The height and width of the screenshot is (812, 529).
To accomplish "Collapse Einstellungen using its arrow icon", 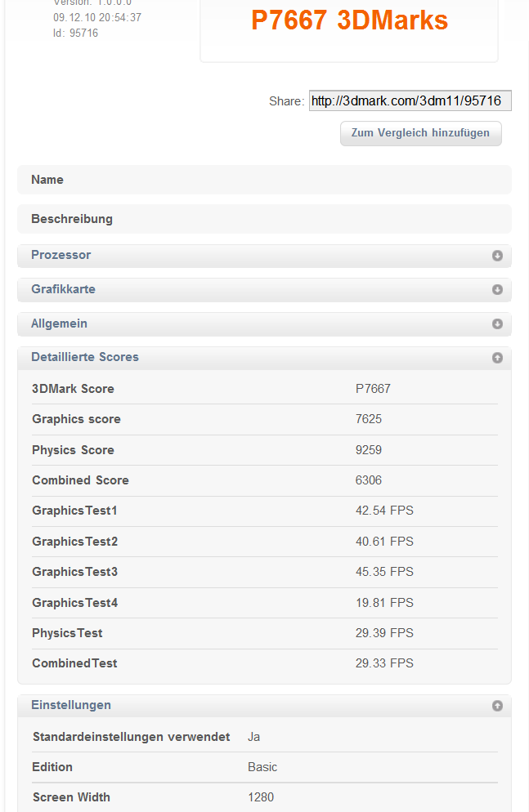I will pyautogui.click(x=497, y=706).
